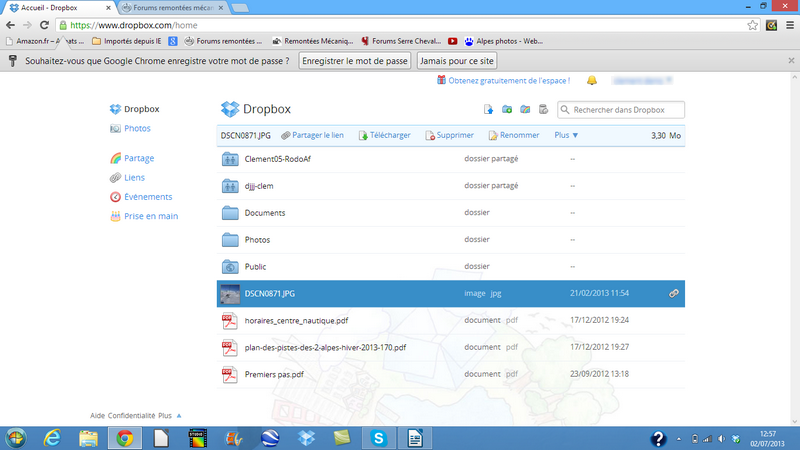
Task: Open Skype from the taskbar
Action: point(379,438)
